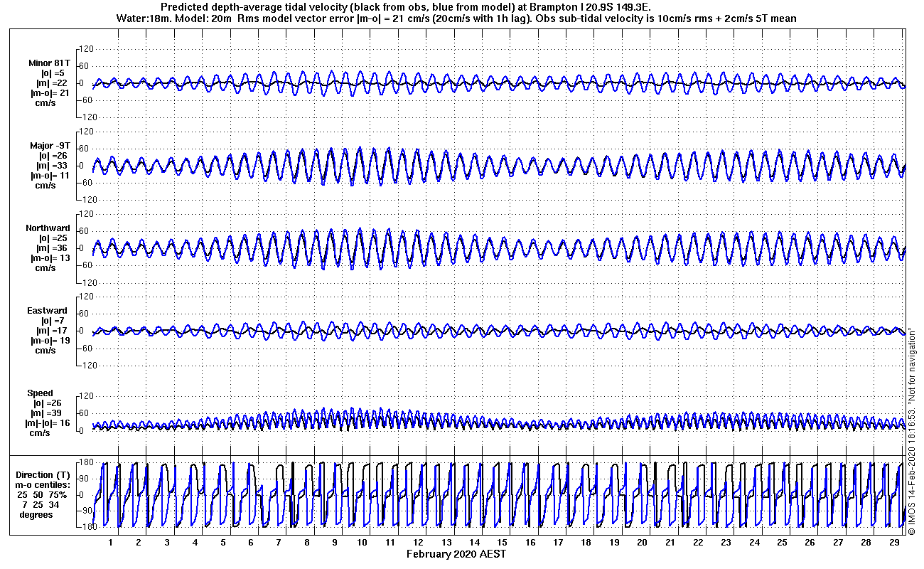
Task: Click day '9' on the date axis
Action: coord(334,542)
